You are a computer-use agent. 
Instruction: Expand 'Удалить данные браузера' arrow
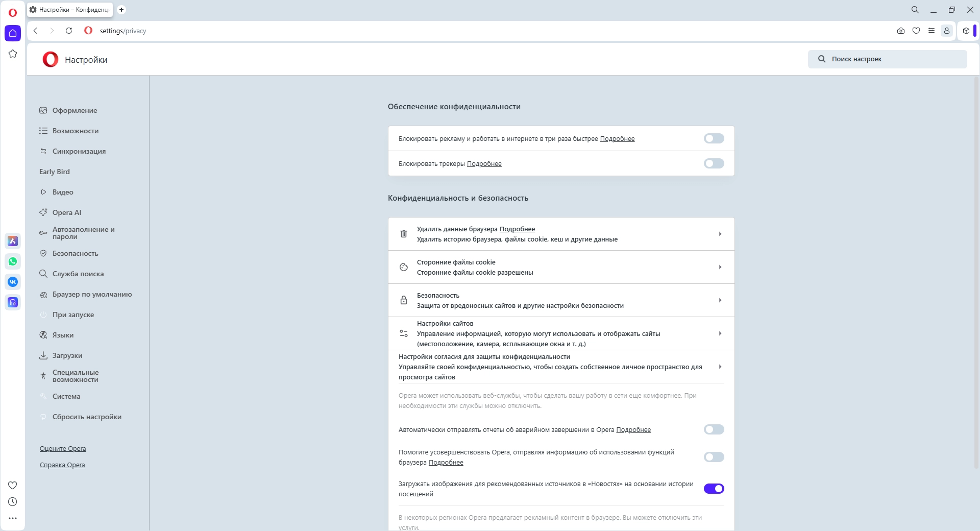[x=720, y=234]
